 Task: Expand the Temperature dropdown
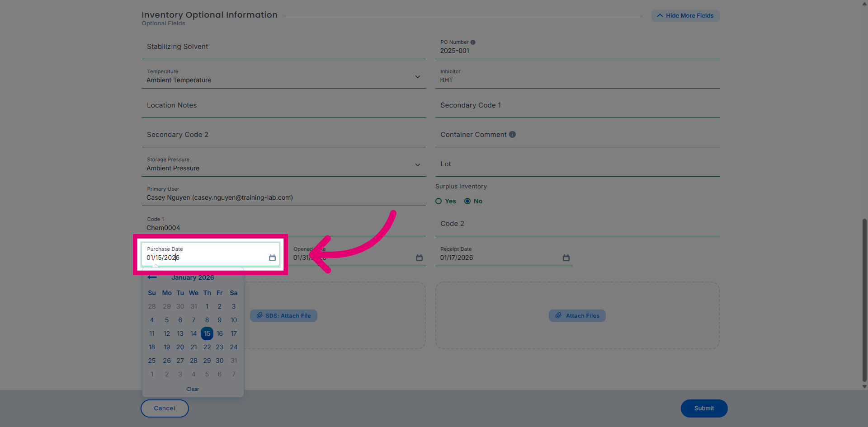(x=417, y=77)
